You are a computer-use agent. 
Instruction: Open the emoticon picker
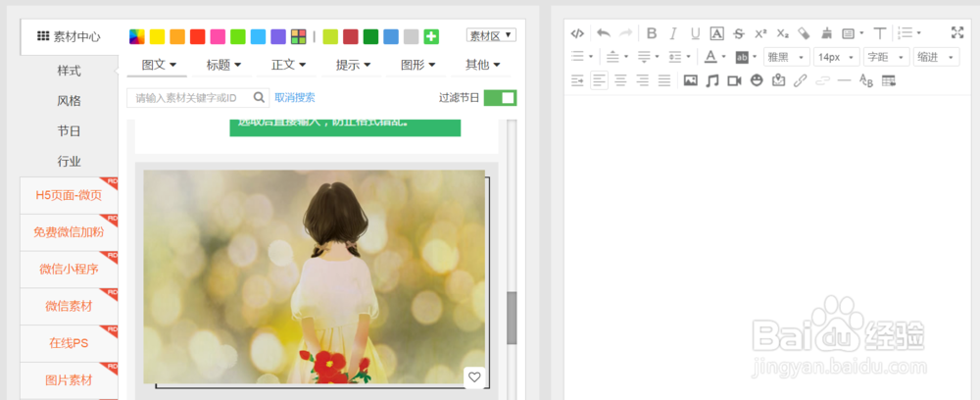pyautogui.click(x=757, y=80)
